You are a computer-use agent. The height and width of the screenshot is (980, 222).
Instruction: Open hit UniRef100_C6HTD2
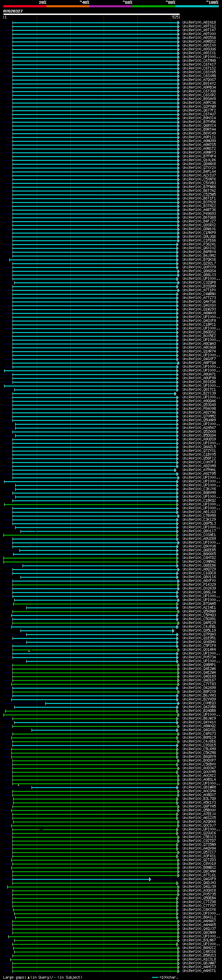point(199,558)
